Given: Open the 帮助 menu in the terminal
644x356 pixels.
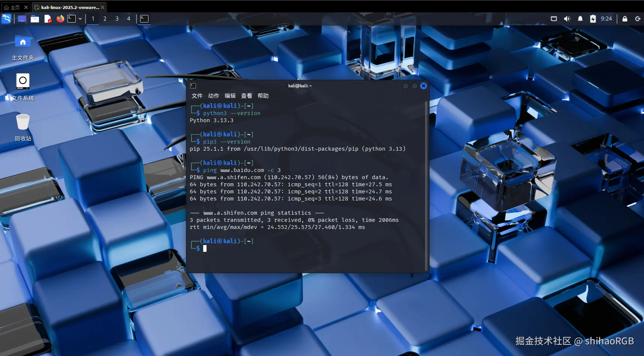Looking at the screenshot, I should click(x=263, y=96).
